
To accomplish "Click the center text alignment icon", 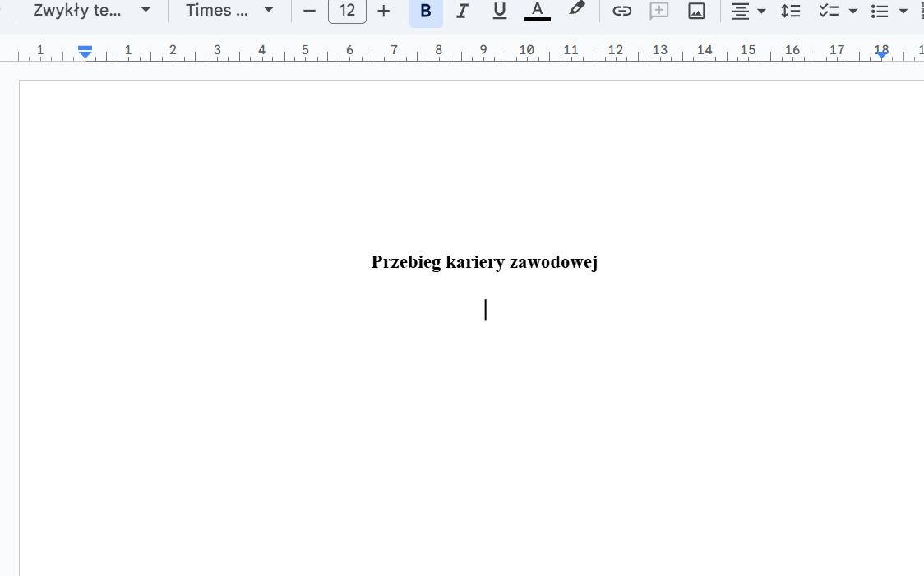I will pyautogui.click(x=741, y=12).
